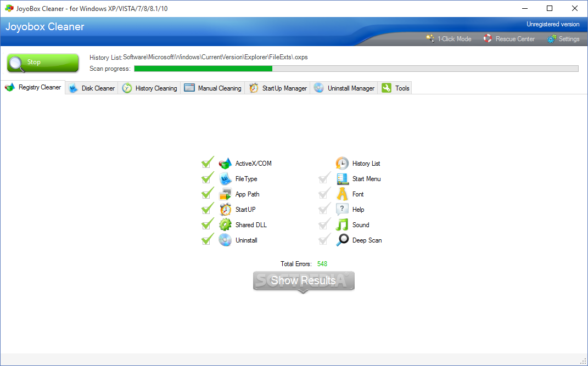
Task: Uncheck the Uninstall checkbox
Action: [207, 240]
